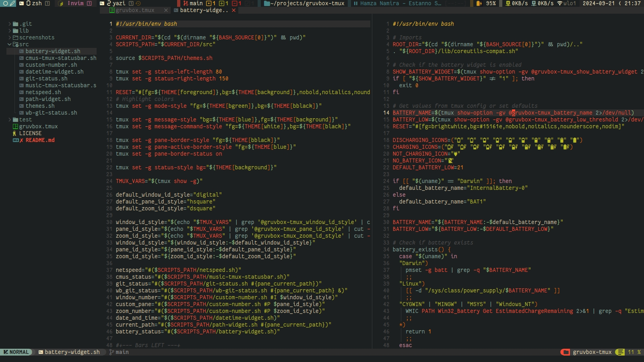The width and height of the screenshot is (644, 362).
Task: Open README.md in file tree
Action: (40, 140)
